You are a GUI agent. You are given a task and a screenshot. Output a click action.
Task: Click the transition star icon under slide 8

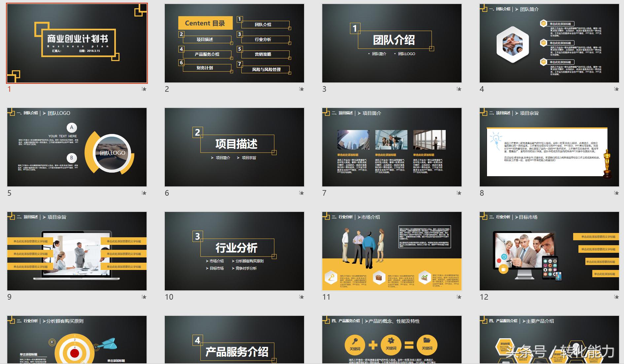(x=616, y=193)
